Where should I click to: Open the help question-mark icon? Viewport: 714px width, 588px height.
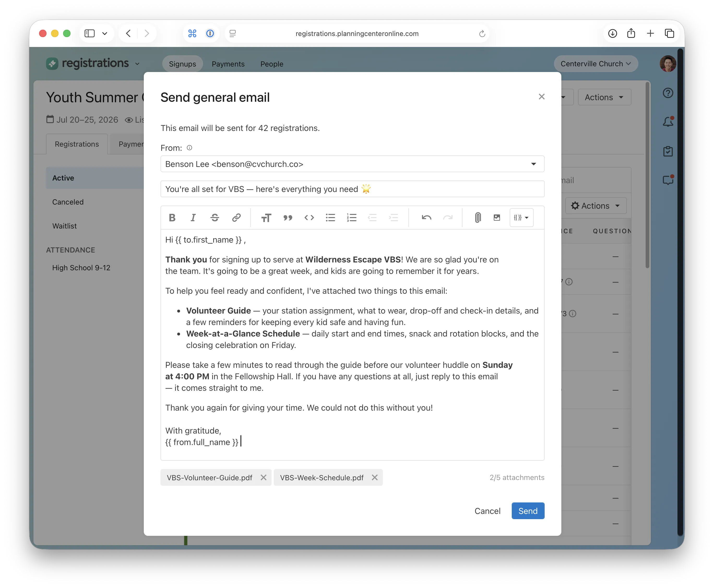pyautogui.click(x=668, y=93)
